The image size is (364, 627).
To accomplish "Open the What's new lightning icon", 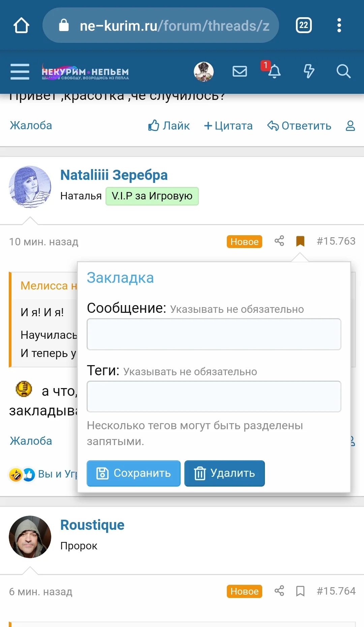I will coord(309,71).
